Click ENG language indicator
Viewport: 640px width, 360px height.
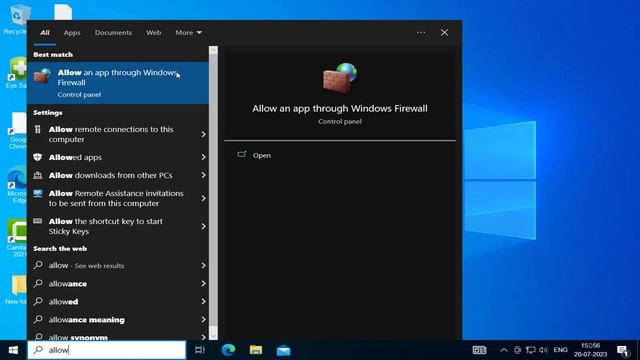560,350
